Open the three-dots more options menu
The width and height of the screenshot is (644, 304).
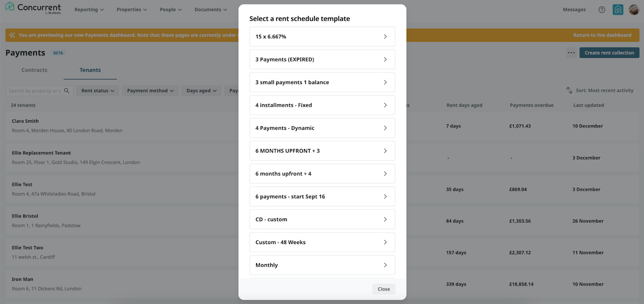[571, 53]
